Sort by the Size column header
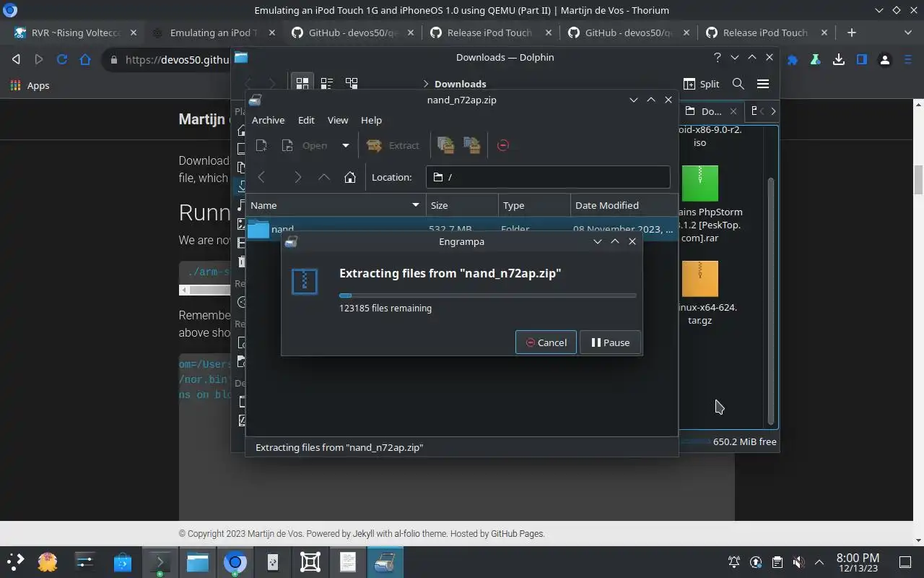The height and width of the screenshot is (578, 924). 462,205
